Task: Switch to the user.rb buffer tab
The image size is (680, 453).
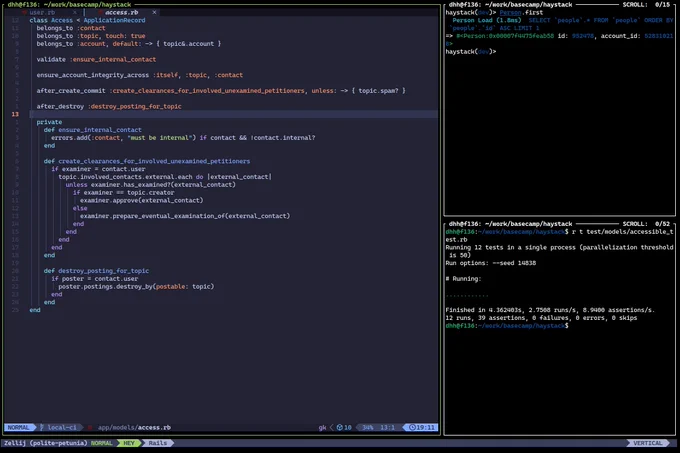Action: (42, 13)
